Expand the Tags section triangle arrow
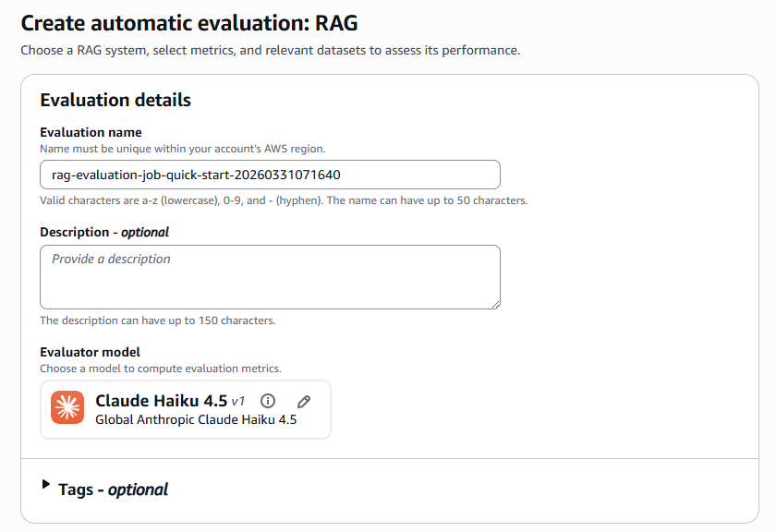Screen dimensions: 776x532 point(46,484)
